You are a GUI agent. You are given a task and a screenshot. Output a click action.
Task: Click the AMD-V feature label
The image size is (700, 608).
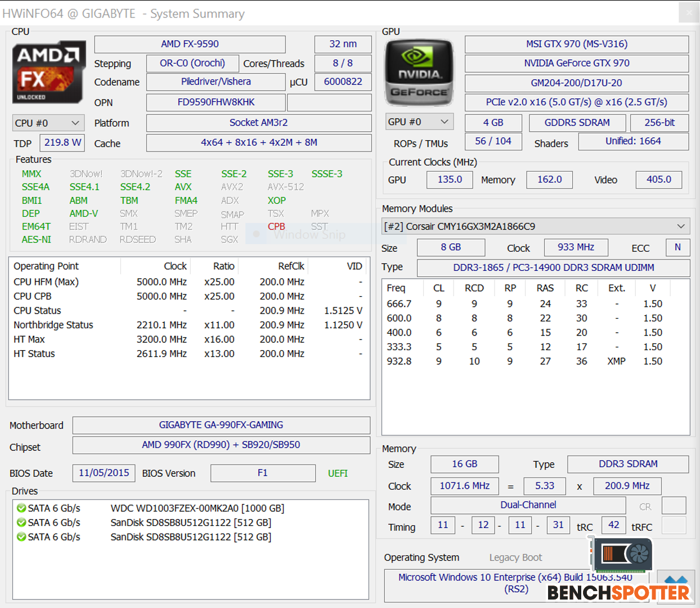coord(83,213)
